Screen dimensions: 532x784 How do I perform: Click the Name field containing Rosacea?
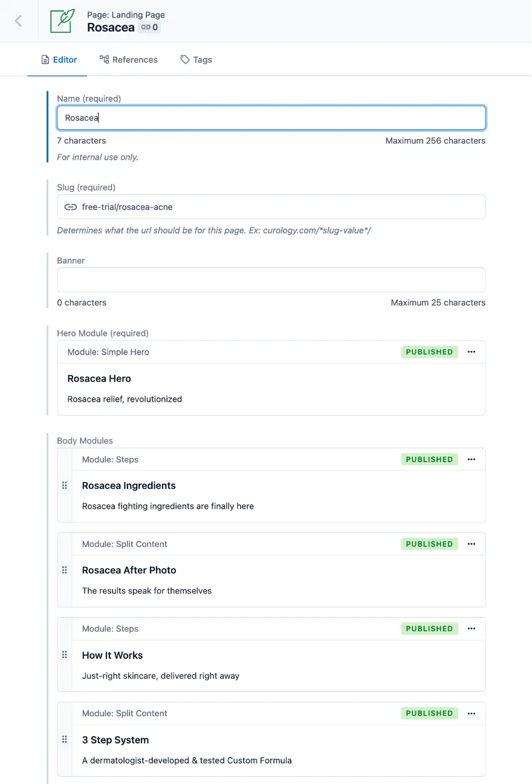(x=271, y=117)
